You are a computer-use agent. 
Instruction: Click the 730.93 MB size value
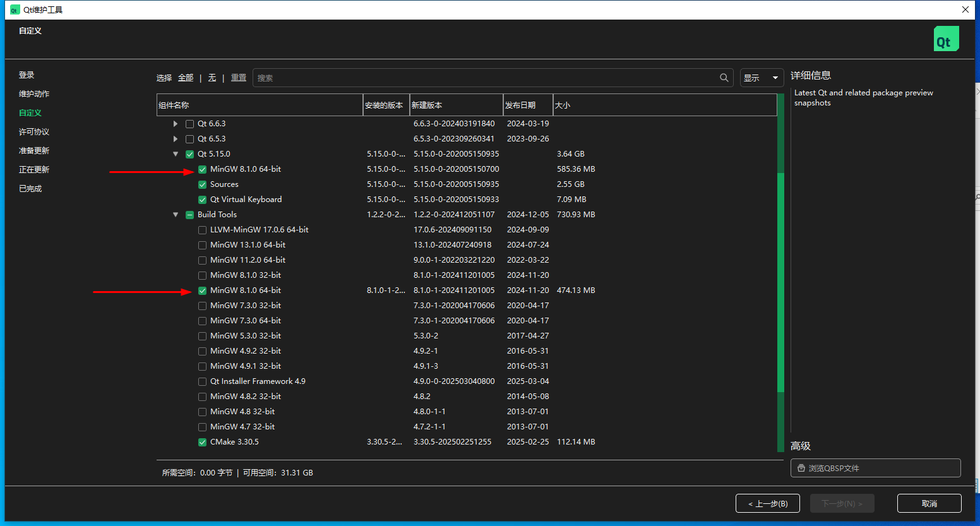click(576, 215)
